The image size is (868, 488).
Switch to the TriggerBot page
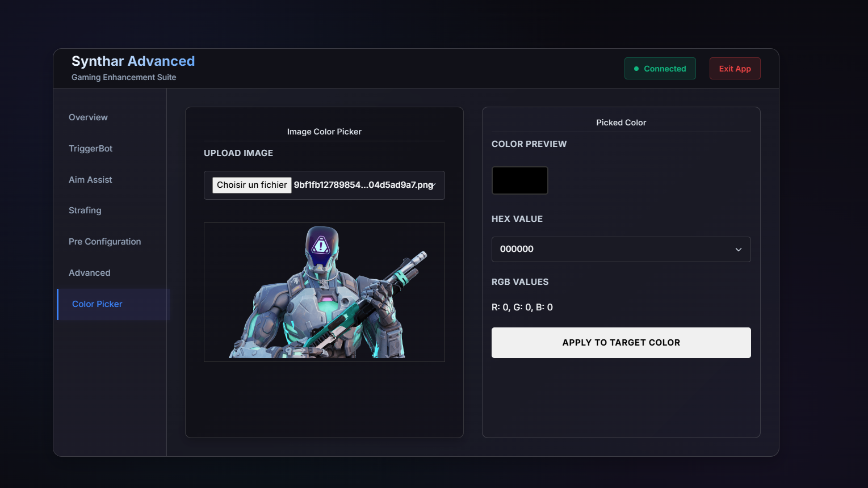click(x=90, y=149)
